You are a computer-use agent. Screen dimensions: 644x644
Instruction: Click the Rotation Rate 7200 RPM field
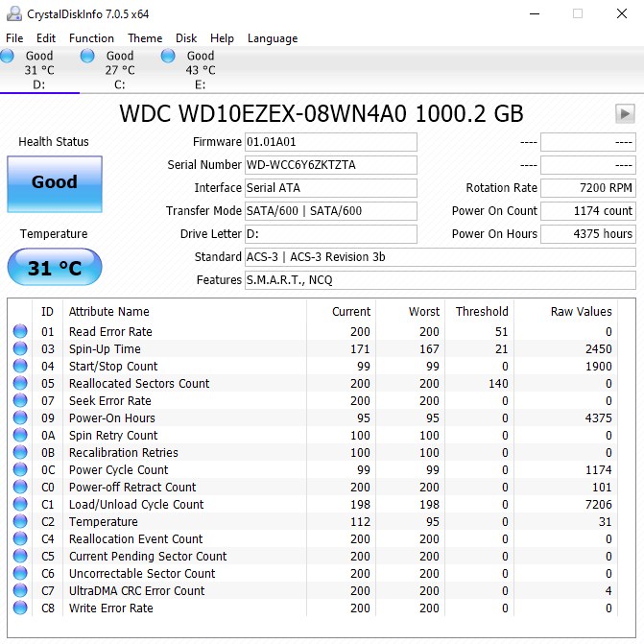588,188
